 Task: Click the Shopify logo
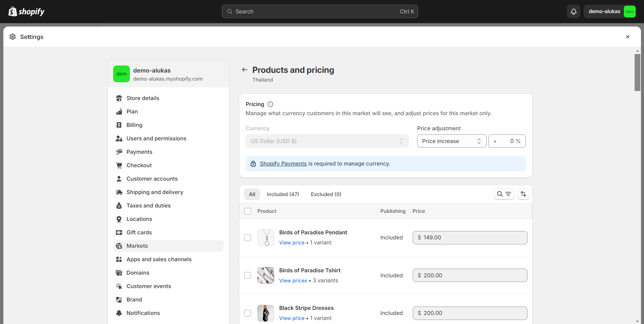[x=27, y=11]
